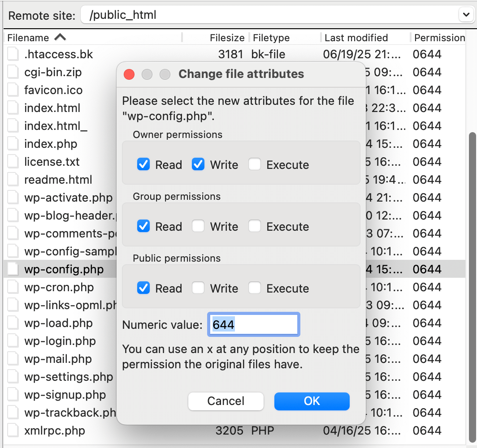This screenshot has height=448, width=477.
Task: Select the file name xmlrpc.php
Action: pyautogui.click(x=54, y=431)
